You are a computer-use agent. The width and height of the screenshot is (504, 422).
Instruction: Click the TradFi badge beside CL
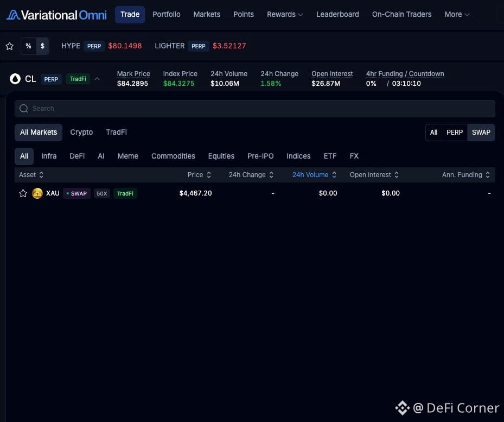(78, 79)
